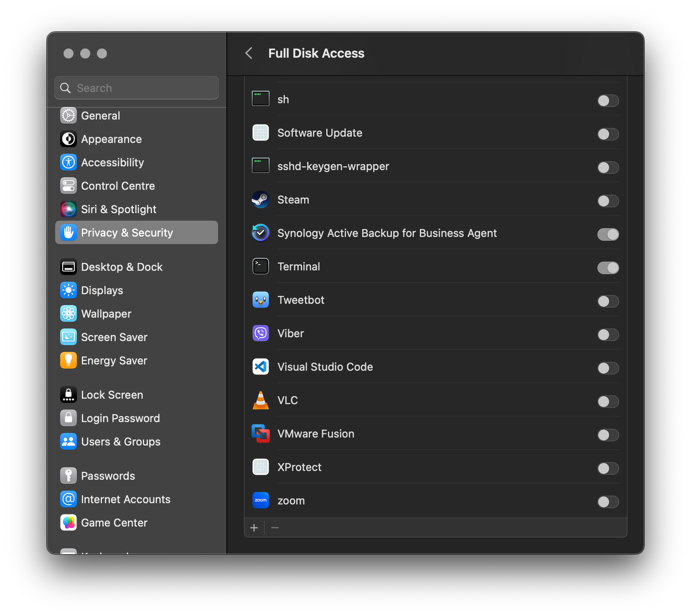The height and width of the screenshot is (616, 691).
Task: Click the sh exec icon
Action: pyautogui.click(x=261, y=99)
